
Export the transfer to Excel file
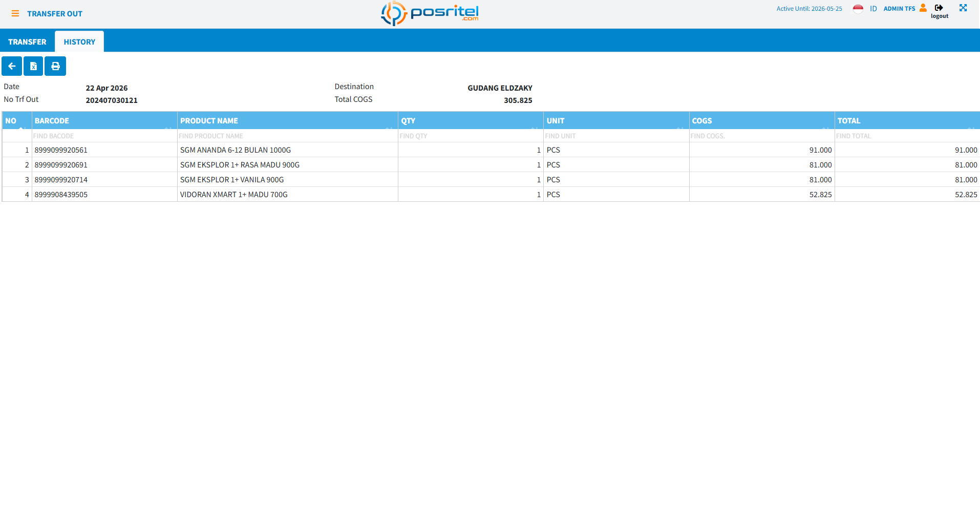coord(33,66)
